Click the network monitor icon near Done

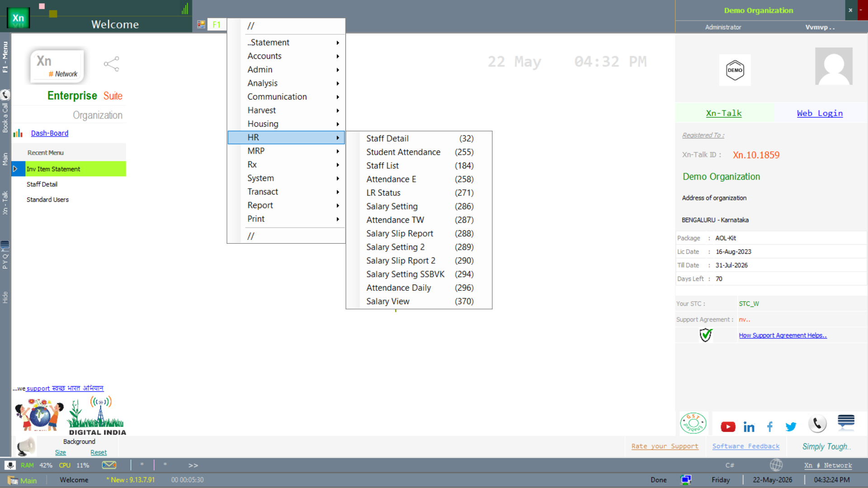click(686, 480)
